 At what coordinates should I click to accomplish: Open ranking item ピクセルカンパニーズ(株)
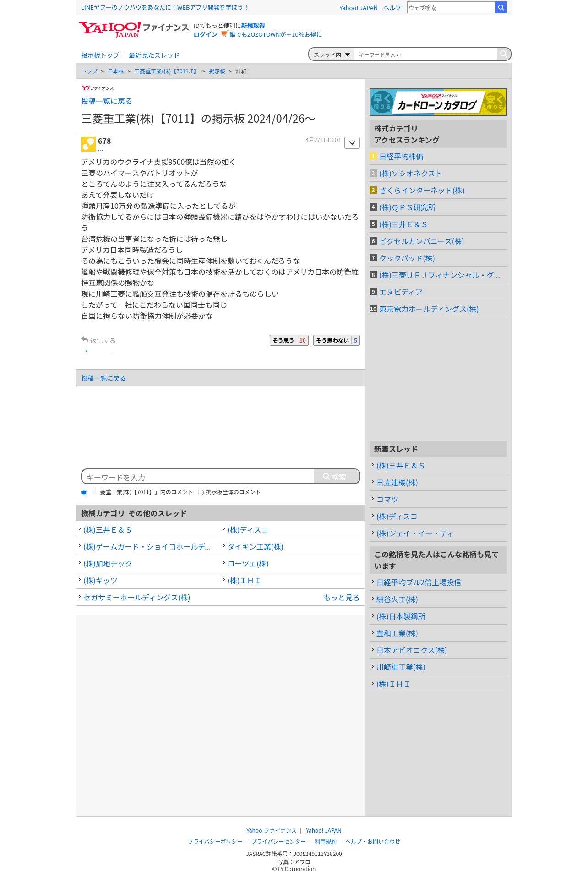421,241
